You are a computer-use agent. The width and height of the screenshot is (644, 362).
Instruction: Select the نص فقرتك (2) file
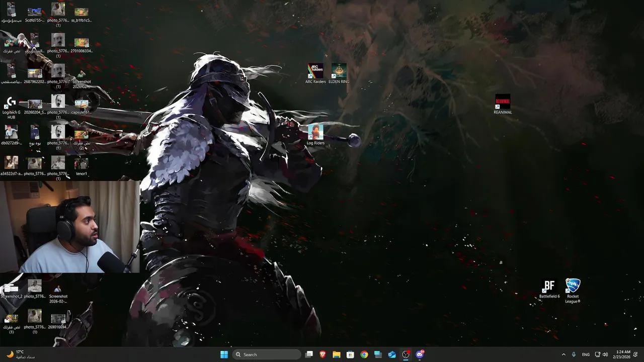[x=82, y=139]
